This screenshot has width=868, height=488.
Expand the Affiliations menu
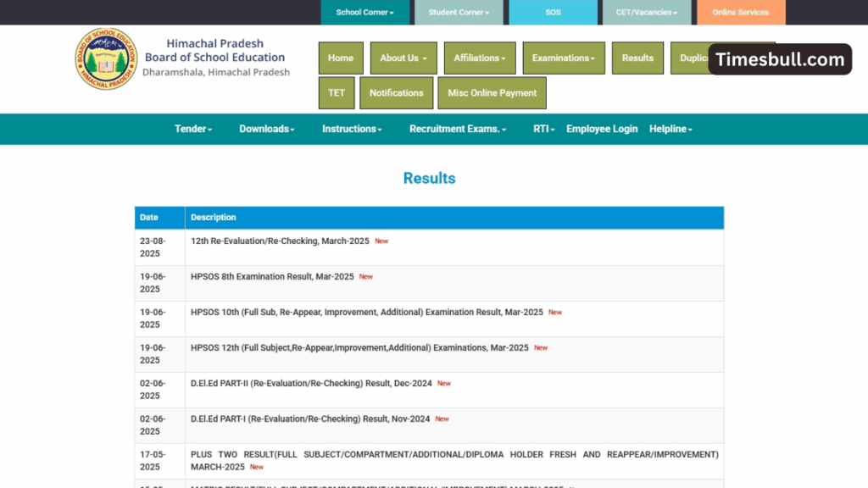click(480, 58)
